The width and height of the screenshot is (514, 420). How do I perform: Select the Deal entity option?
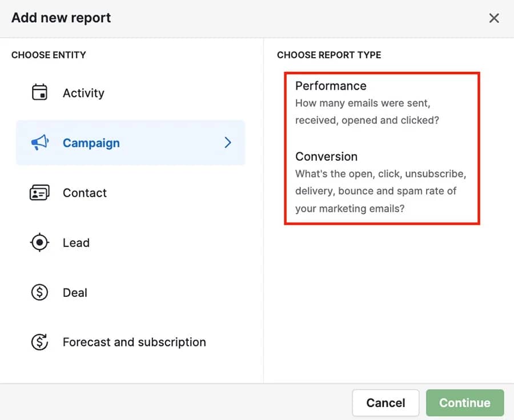pyautogui.click(x=75, y=292)
